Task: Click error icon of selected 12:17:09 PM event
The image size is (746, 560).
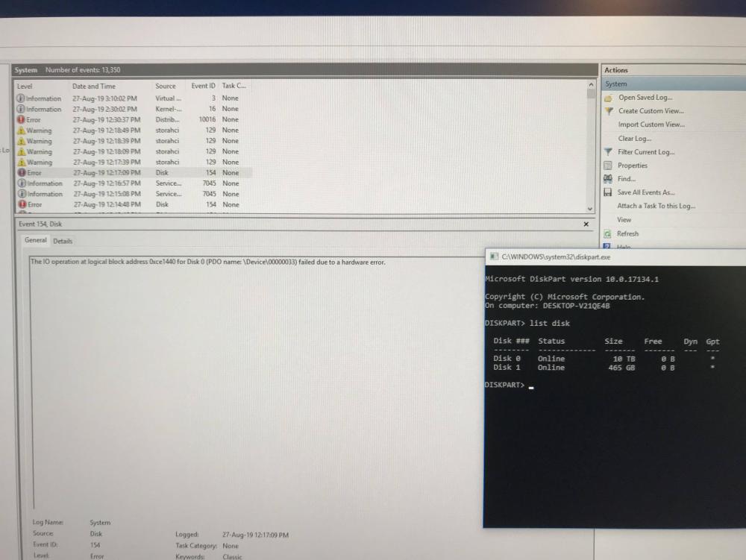Action: (22, 172)
